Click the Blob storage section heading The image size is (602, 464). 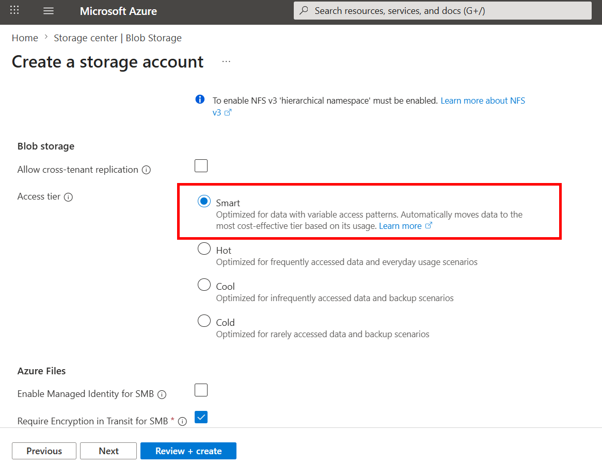tap(46, 146)
